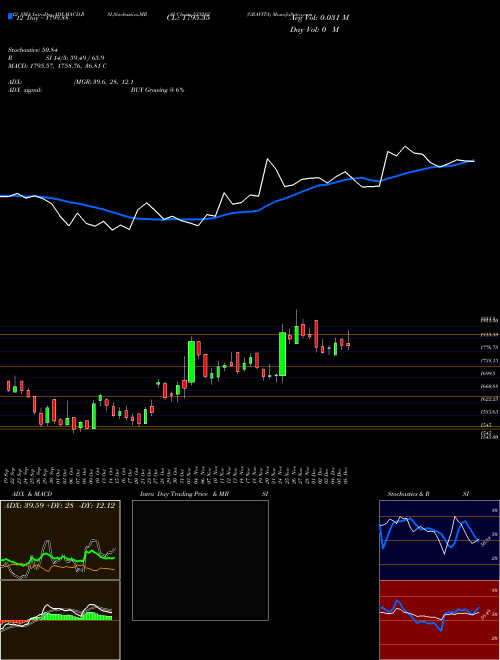This screenshot has width=500, height=660.
Task: Click the 'Stochastics & R' panel title
Action: point(408,494)
